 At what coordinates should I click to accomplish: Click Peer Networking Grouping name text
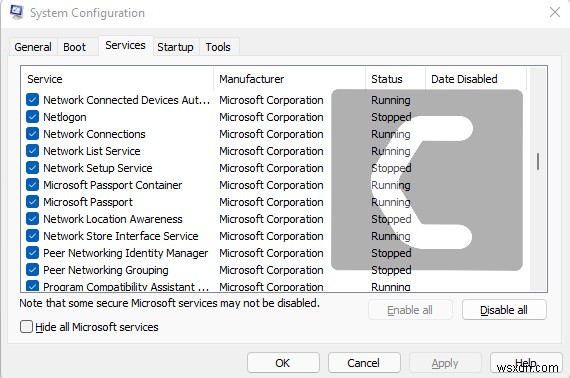point(106,270)
